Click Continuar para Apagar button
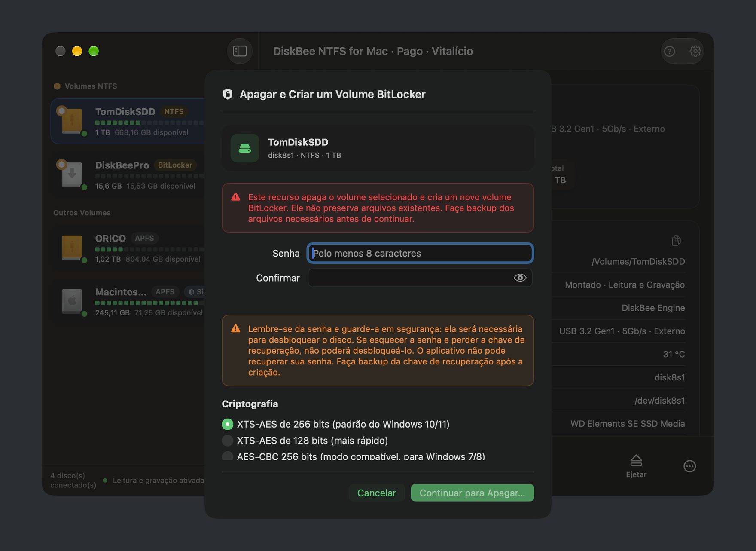 (x=472, y=493)
